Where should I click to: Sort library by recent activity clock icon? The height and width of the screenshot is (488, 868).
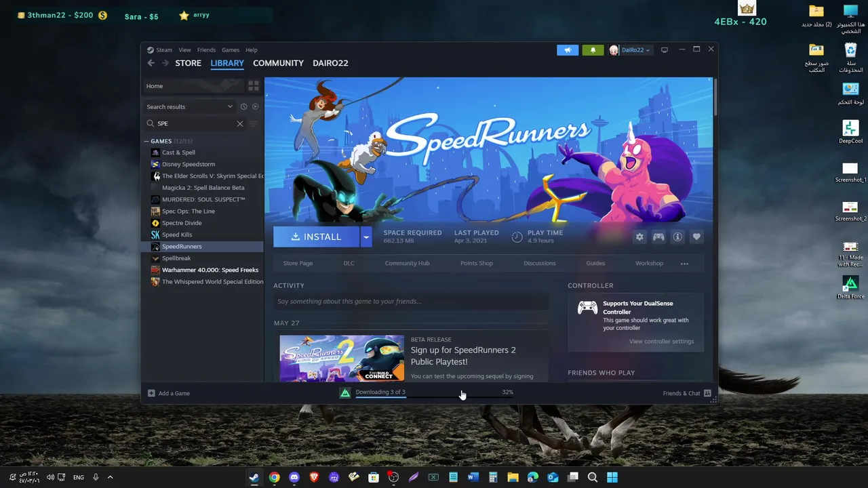tap(243, 106)
